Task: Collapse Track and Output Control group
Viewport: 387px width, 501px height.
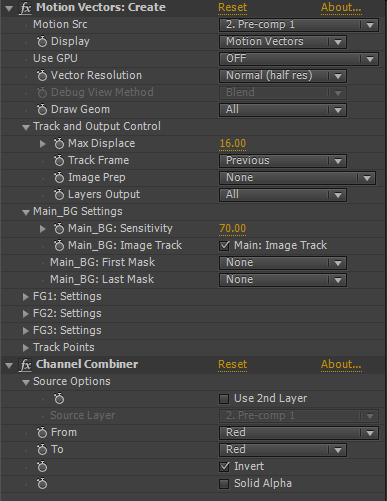Action: click(x=26, y=127)
